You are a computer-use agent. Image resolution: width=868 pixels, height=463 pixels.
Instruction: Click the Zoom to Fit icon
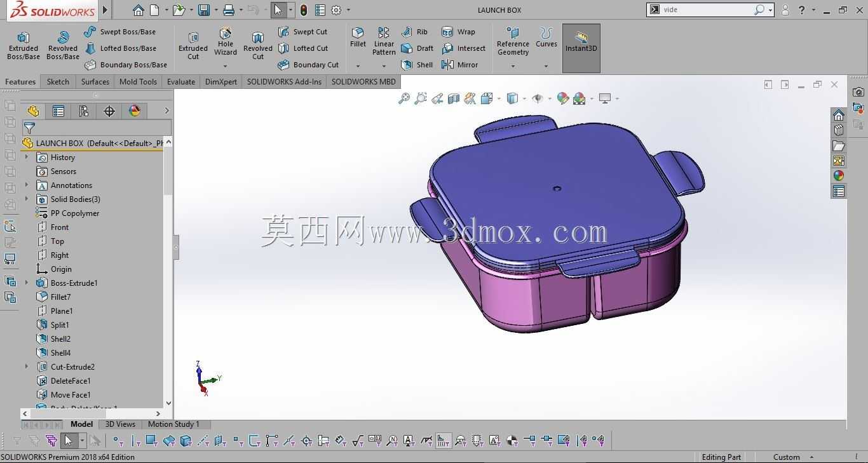coord(403,98)
